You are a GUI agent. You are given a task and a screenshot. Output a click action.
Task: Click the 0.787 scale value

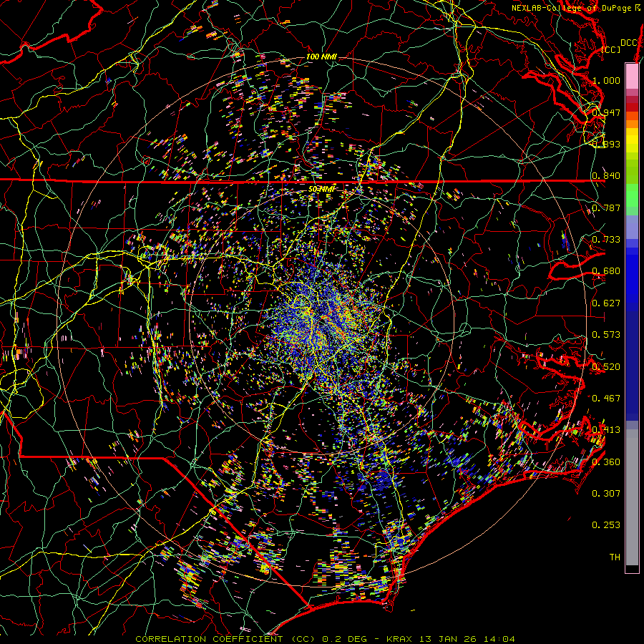606,208
